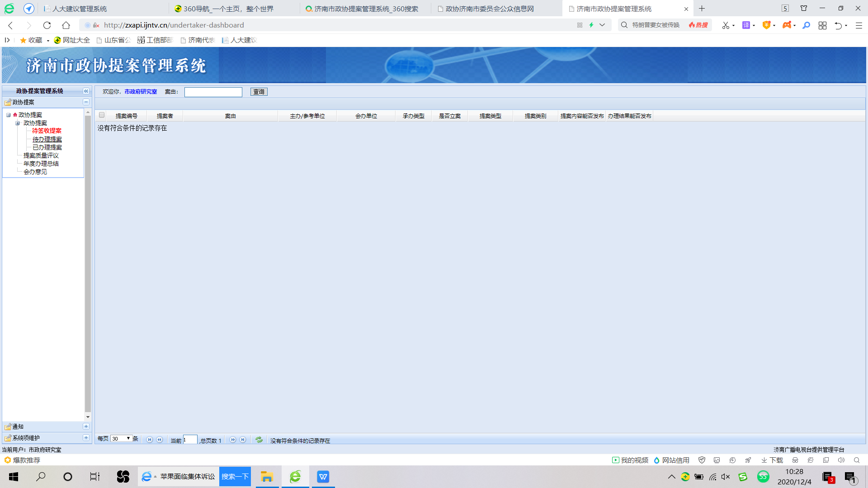This screenshot has height=488, width=868.
Task: Click the 市政府研究室 user link
Action: 141,92
